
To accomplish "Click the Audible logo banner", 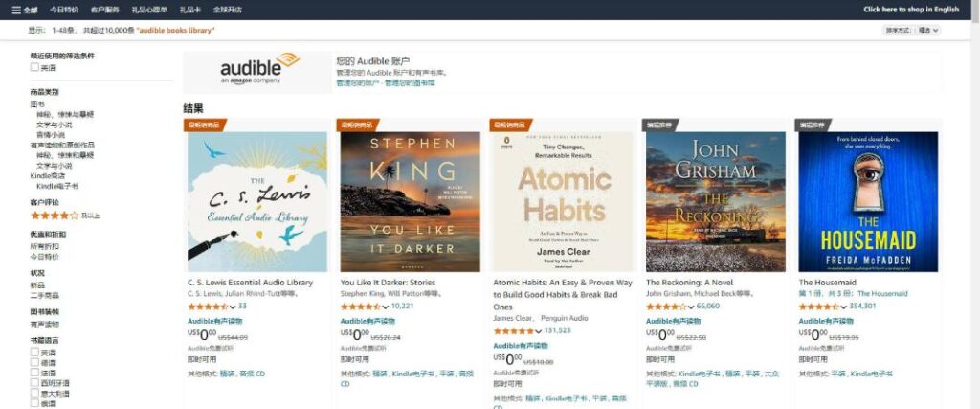I will point(258,71).
